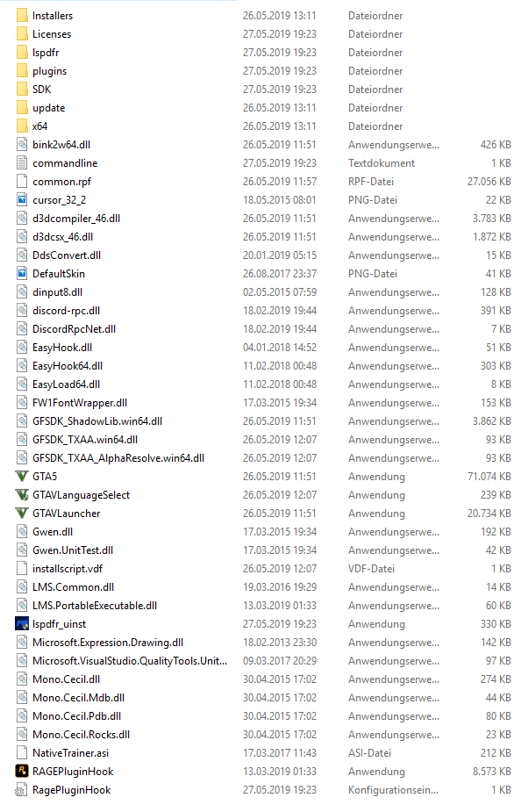
Task: Click the GFSDK_ShadowLib.win64.dll file name
Action: point(97,421)
